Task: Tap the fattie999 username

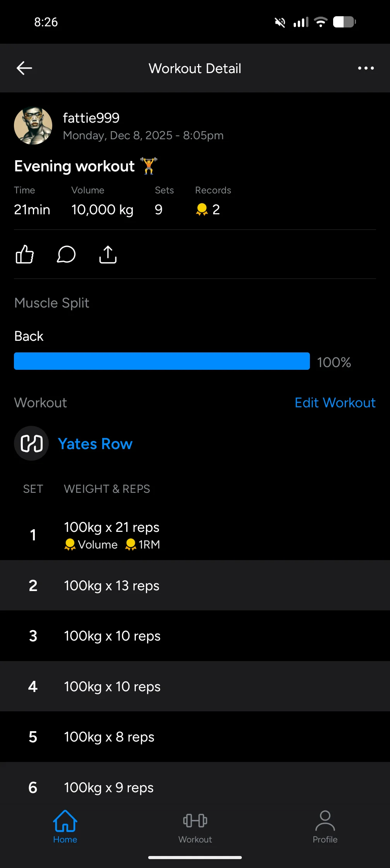Action: (91, 118)
